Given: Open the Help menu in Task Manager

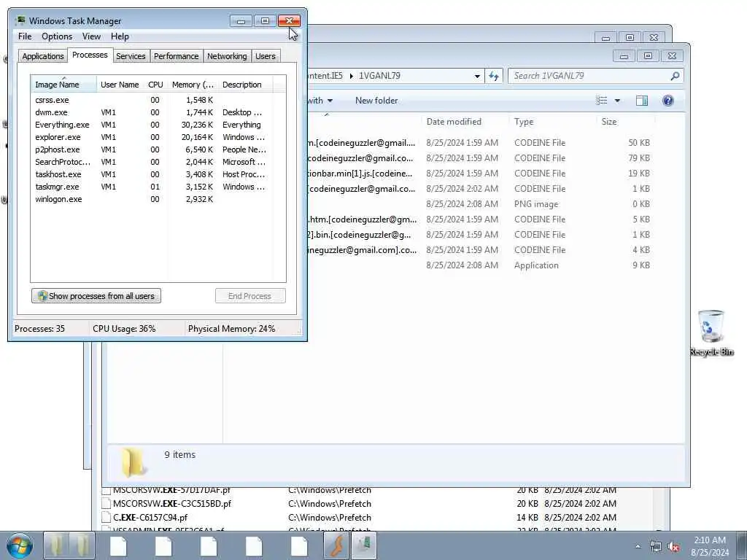Looking at the screenshot, I should (120, 36).
